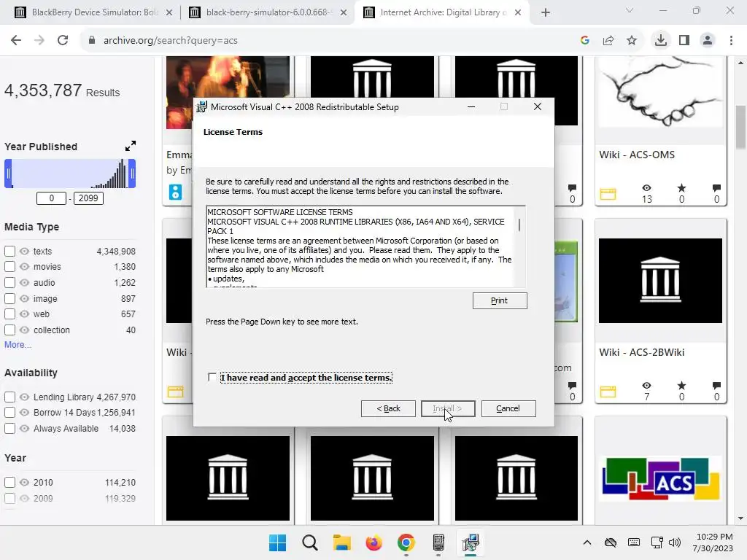The width and height of the screenshot is (747, 560).
Task: Click the license terms scrollbar thumb
Action: pos(519,225)
